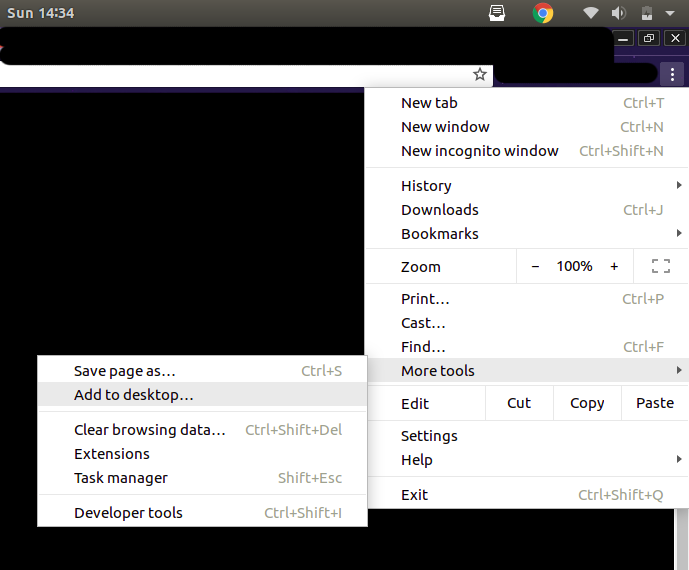Select Save page as... in submenu

202,371
